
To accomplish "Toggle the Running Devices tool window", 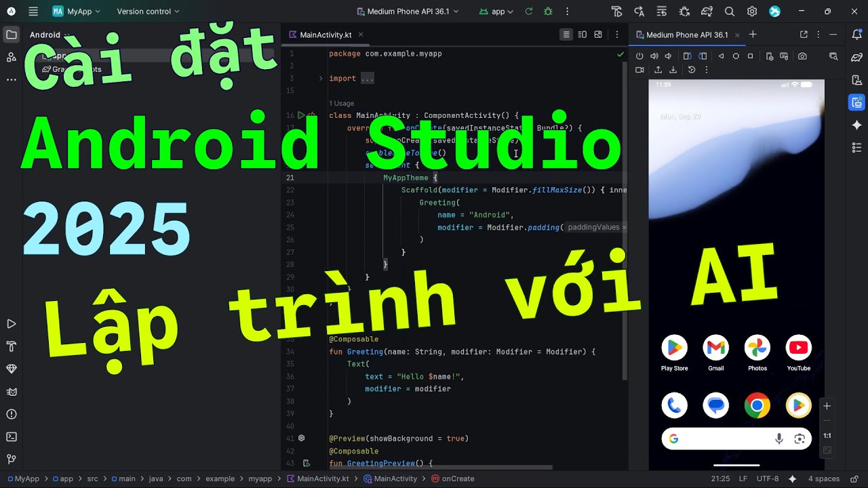I will pyautogui.click(x=857, y=102).
